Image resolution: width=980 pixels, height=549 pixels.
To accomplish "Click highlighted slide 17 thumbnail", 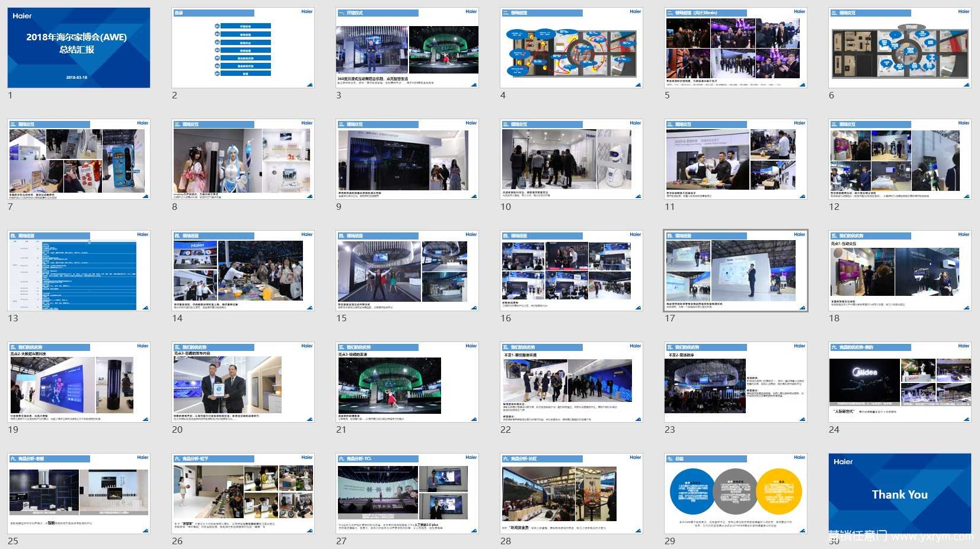I will pos(736,271).
